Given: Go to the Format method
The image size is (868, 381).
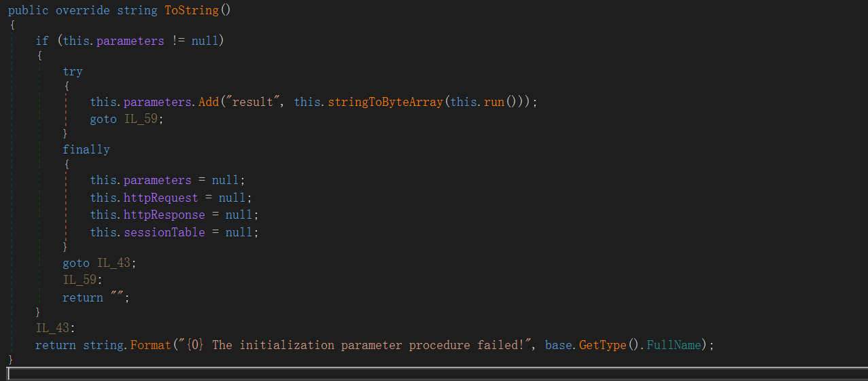Looking at the screenshot, I should pyautogui.click(x=151, y=345).
